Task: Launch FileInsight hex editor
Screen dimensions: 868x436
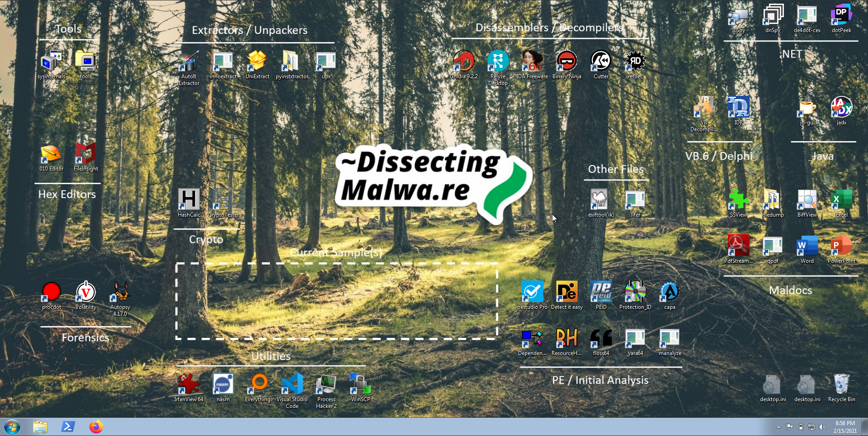Action: point(85,157)
